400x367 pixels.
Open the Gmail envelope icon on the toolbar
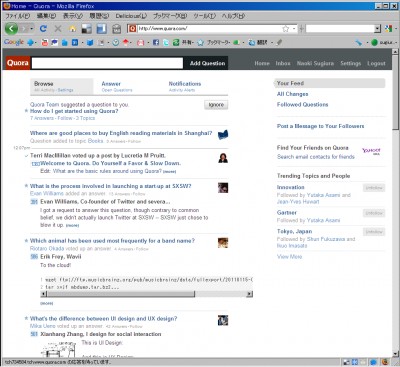(141, 42)
